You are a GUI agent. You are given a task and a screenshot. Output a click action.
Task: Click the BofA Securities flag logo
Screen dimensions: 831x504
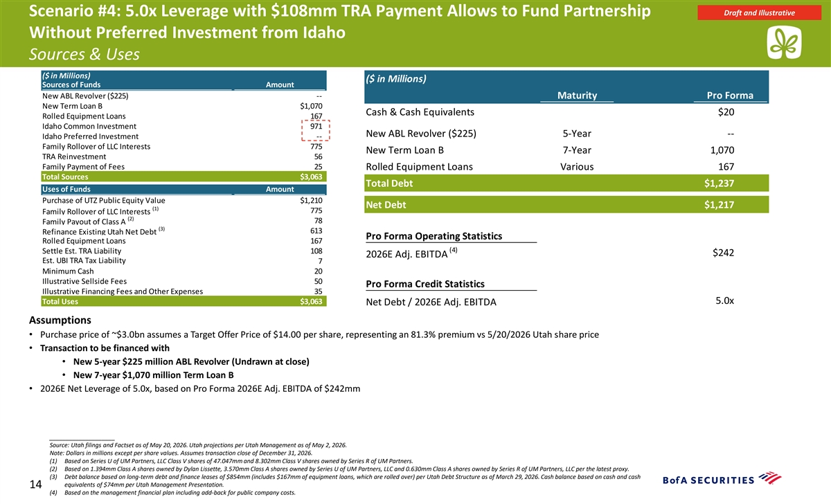tap(770, 478)
